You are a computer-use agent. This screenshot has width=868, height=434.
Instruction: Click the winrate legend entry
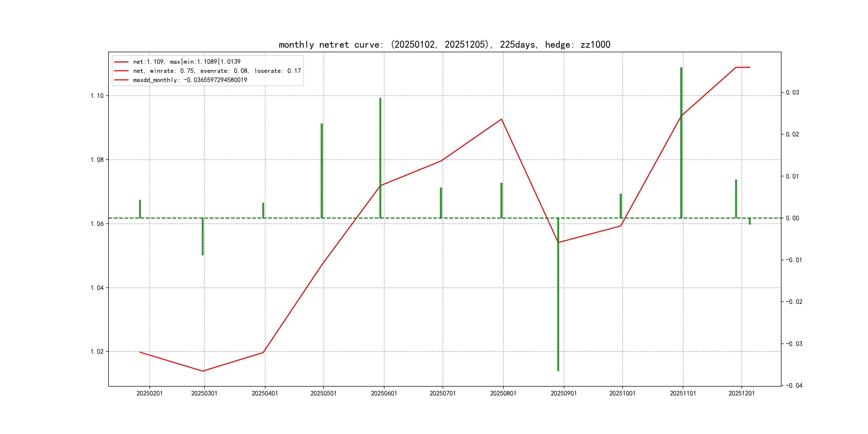pos(217,71)
